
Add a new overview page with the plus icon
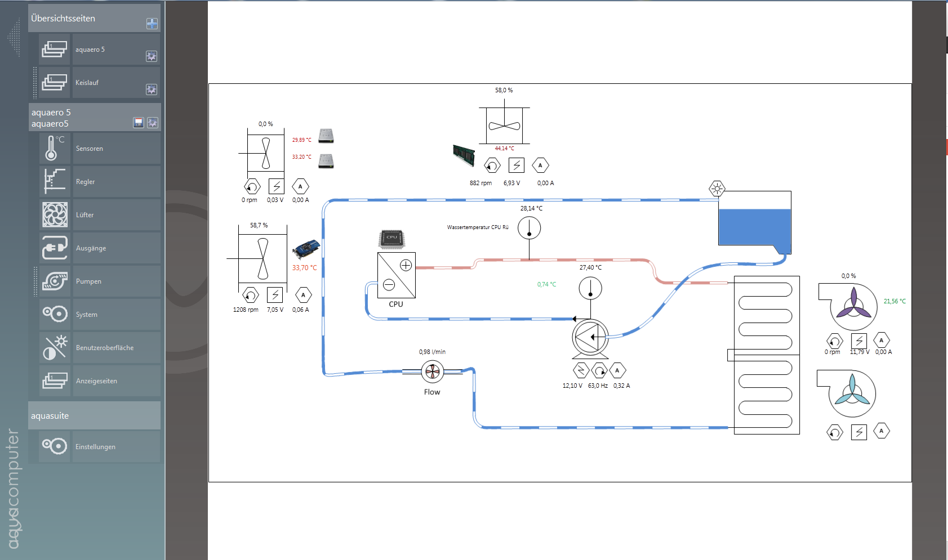pos(152,23)
